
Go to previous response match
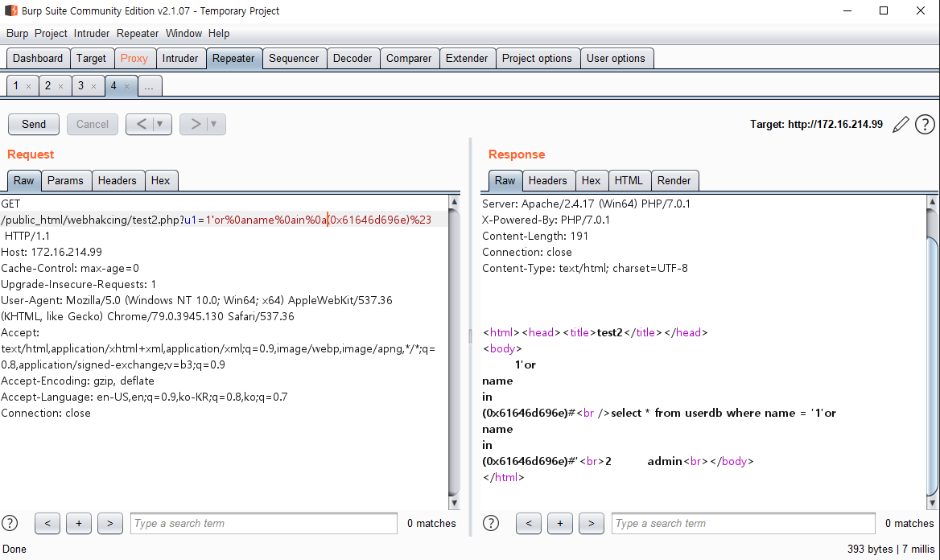(529, 524)
